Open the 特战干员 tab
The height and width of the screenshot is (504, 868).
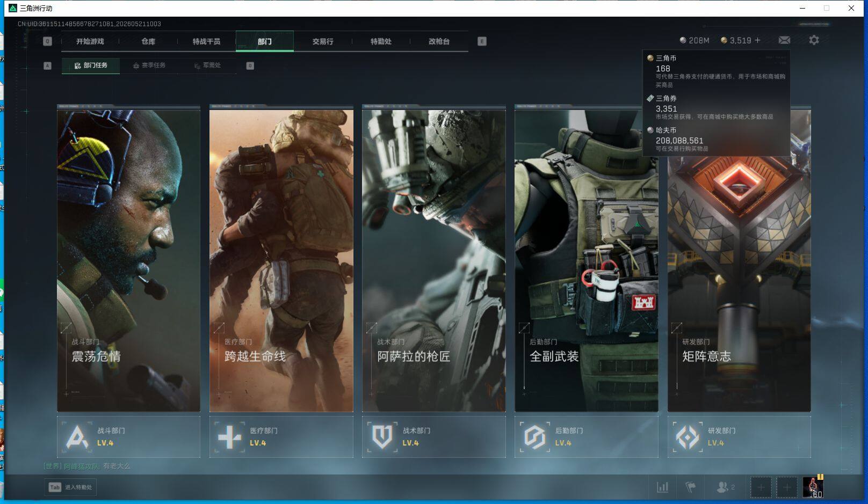pyautogui.click(x=206, y=41)
